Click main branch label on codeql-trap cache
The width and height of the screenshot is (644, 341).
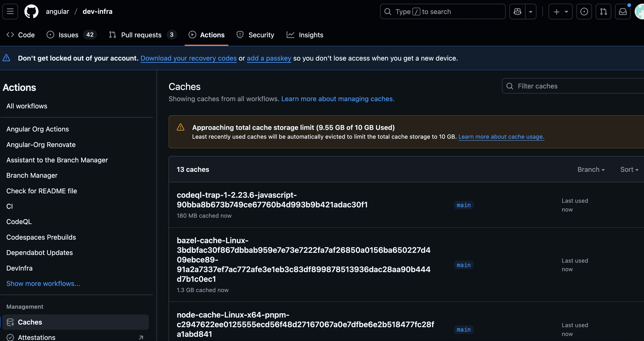pyautogui.click(x=464, y=205)
